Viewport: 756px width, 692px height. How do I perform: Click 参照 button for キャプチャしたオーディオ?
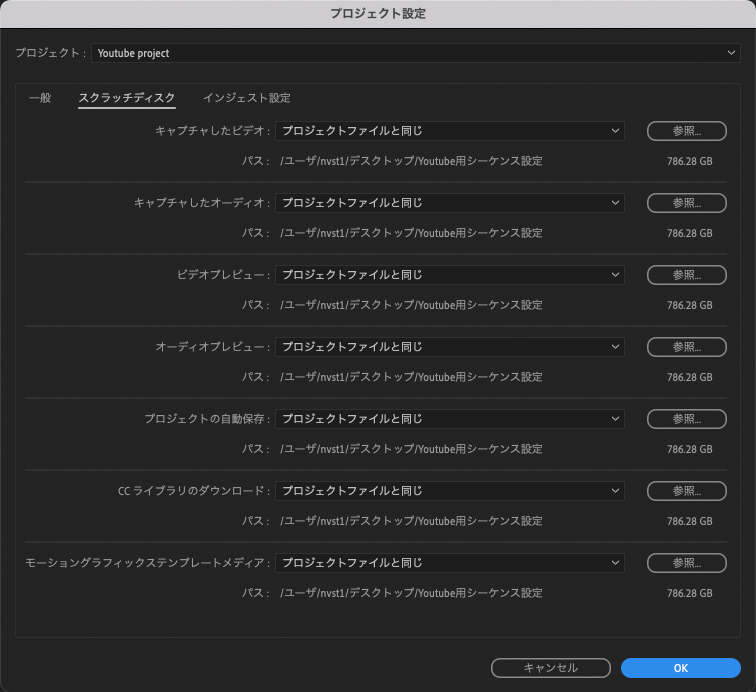pos(687,203)
